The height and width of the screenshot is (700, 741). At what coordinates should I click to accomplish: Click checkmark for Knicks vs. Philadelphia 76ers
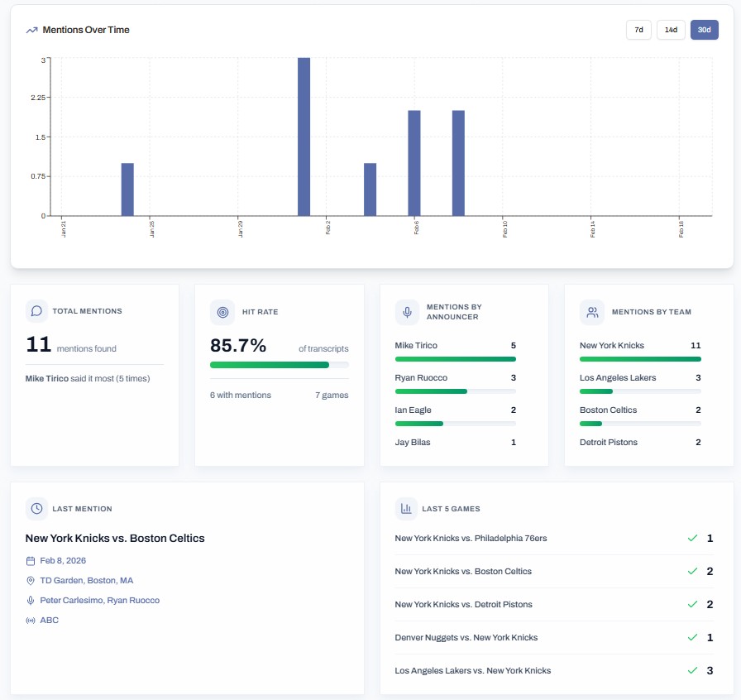pyautogui.click(x=692, y=539)
